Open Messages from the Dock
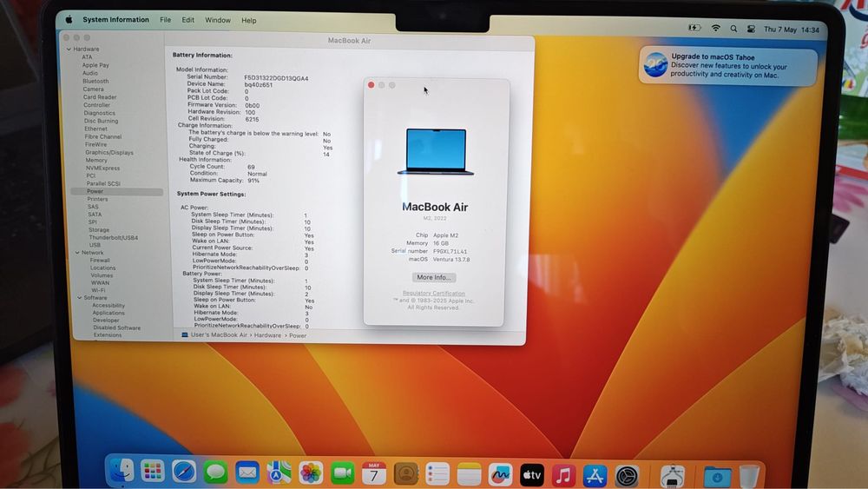 point(215,472)
